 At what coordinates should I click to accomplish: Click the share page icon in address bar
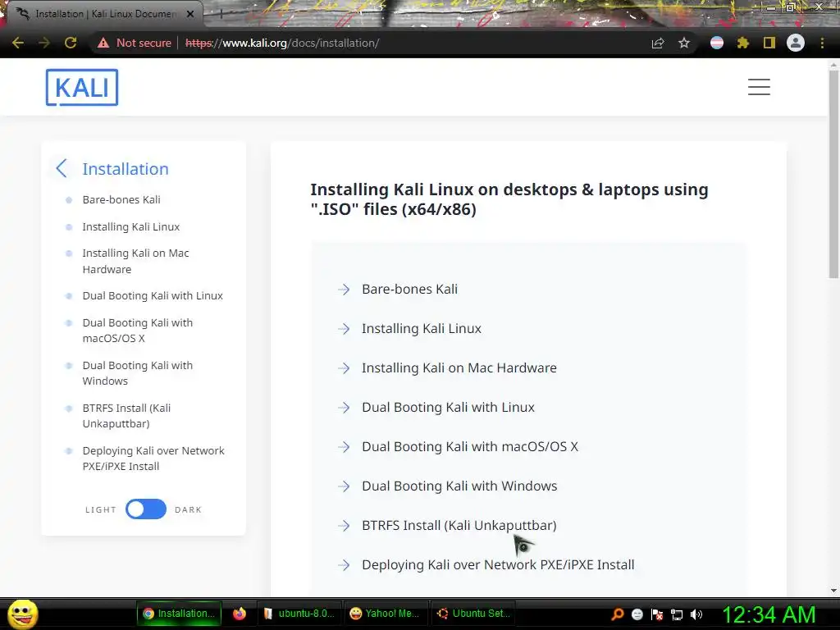pos(658,43)
